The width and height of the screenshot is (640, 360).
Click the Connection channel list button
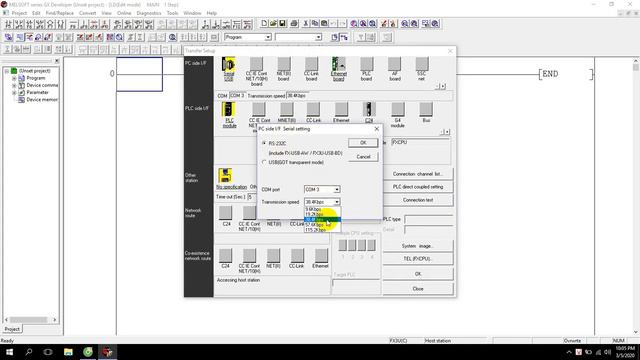[x=418, y=174]
